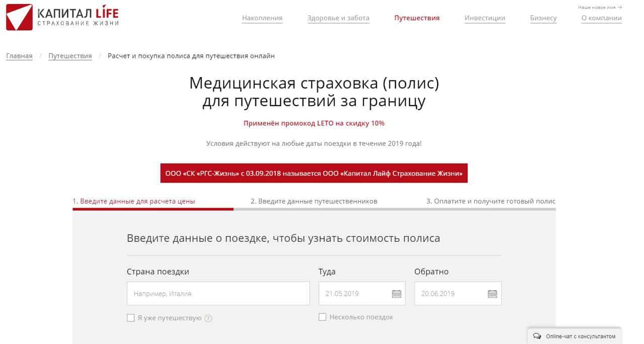644x344 pixels.
Task: Open the Накопления menu
Action: coord(262,18)
